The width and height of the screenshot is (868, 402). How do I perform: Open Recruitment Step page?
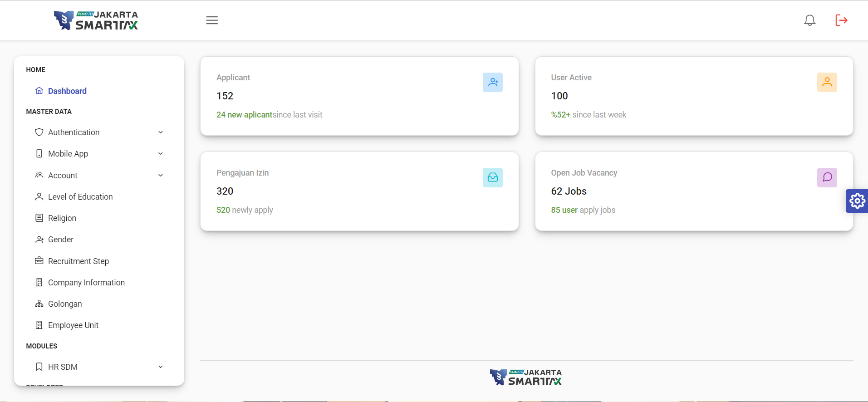coord(78,261)
